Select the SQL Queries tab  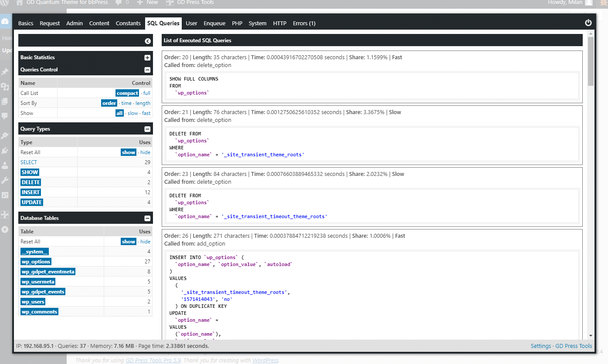(163, 23)
